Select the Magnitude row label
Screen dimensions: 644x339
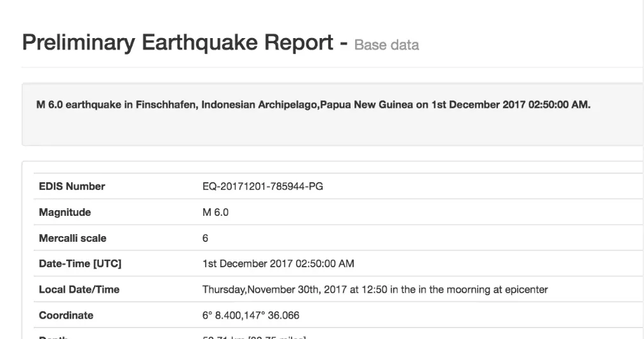point(65,212)
